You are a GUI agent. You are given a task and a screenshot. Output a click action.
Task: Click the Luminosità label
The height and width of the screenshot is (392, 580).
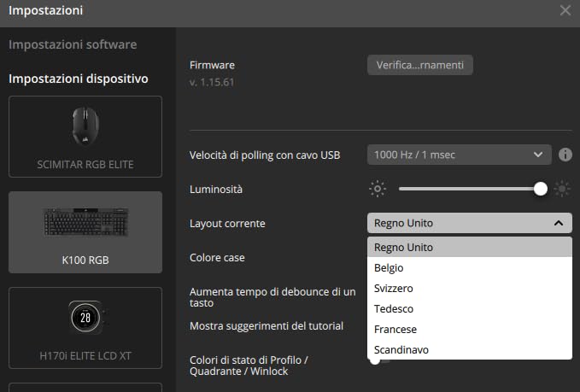[x=216, y=190]
